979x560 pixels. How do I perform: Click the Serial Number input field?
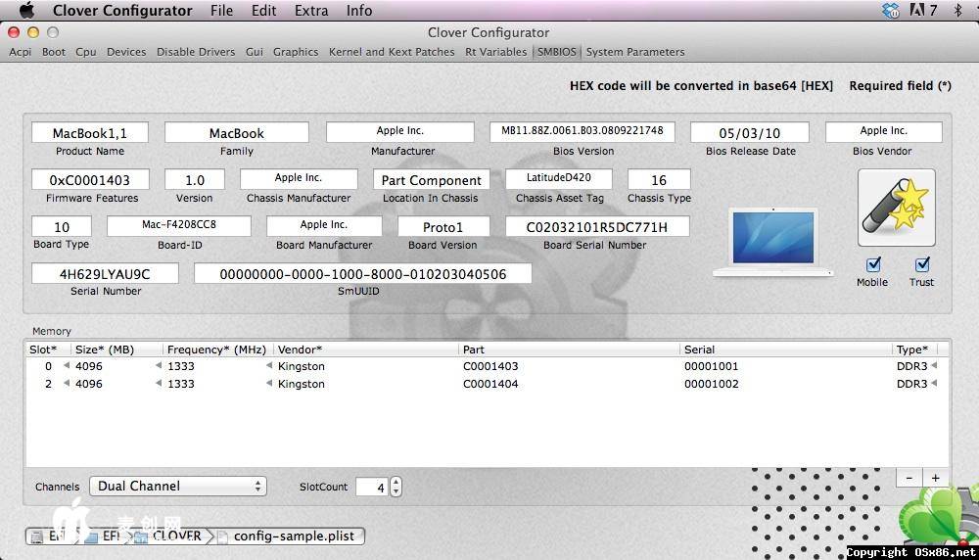tap(105, 274)
